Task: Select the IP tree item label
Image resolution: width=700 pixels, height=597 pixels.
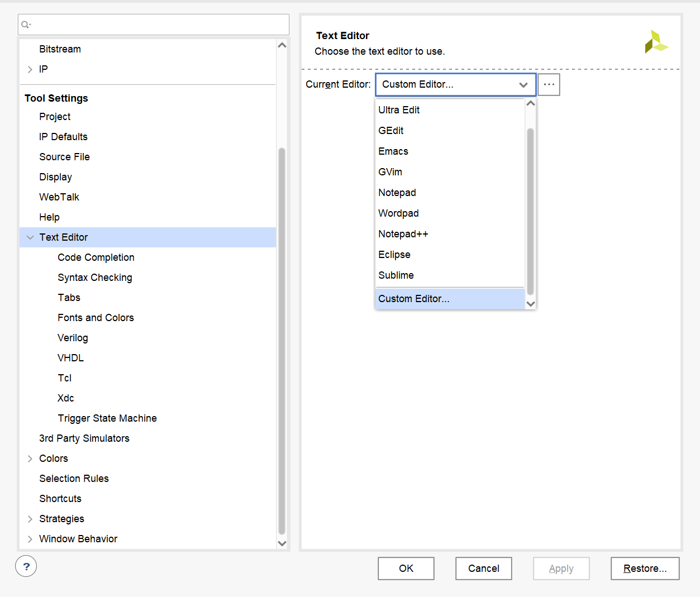Action: click(43, 69)
